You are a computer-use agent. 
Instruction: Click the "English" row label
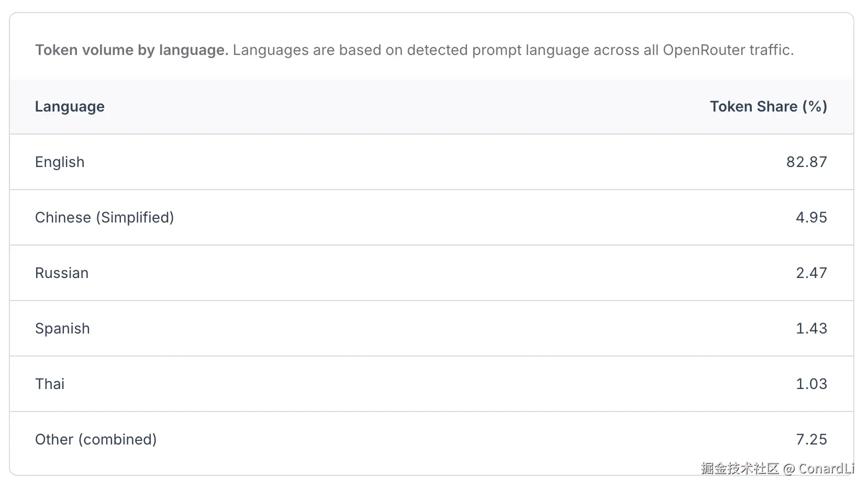click(60, 162)
